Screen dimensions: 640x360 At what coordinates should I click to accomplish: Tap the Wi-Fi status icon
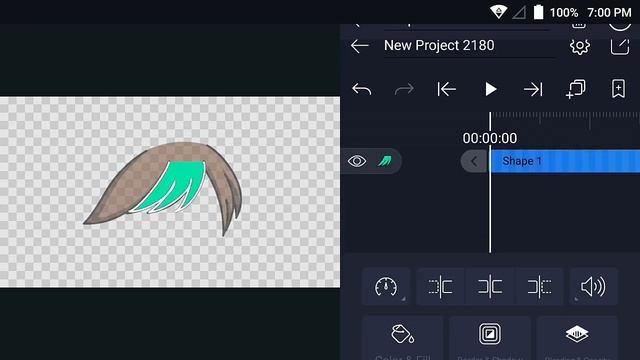(498, 12)
